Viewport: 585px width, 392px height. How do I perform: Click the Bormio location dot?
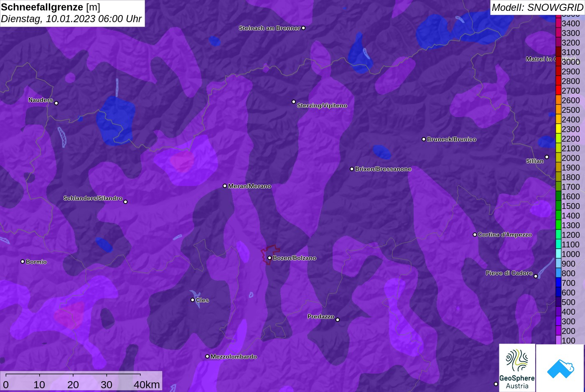point(23,262)
